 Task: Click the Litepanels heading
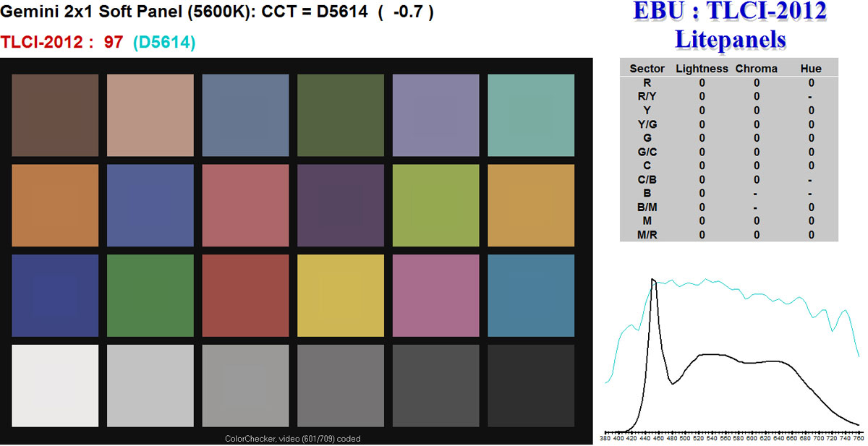(x=730, y=40)
